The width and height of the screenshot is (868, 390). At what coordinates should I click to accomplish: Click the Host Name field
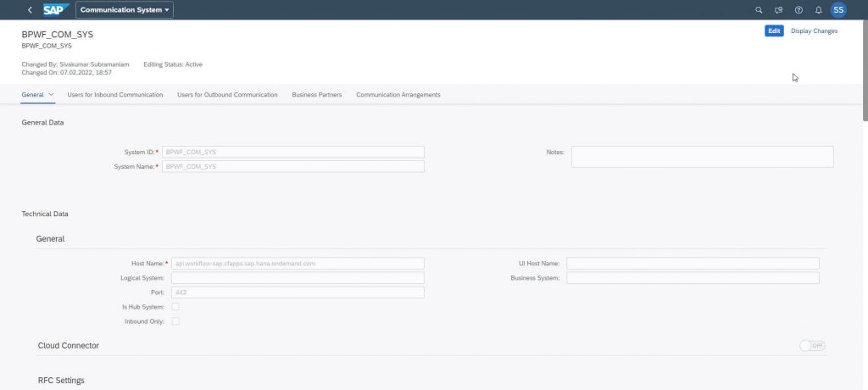pos(298,263)
